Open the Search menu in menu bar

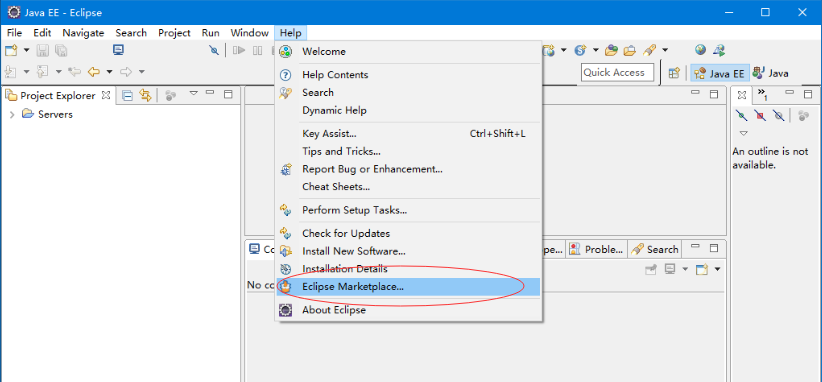coord(131,32)
